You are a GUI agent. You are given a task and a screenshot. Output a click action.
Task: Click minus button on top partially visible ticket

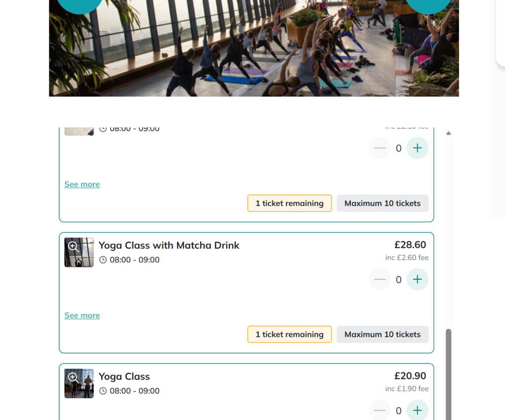380,148
